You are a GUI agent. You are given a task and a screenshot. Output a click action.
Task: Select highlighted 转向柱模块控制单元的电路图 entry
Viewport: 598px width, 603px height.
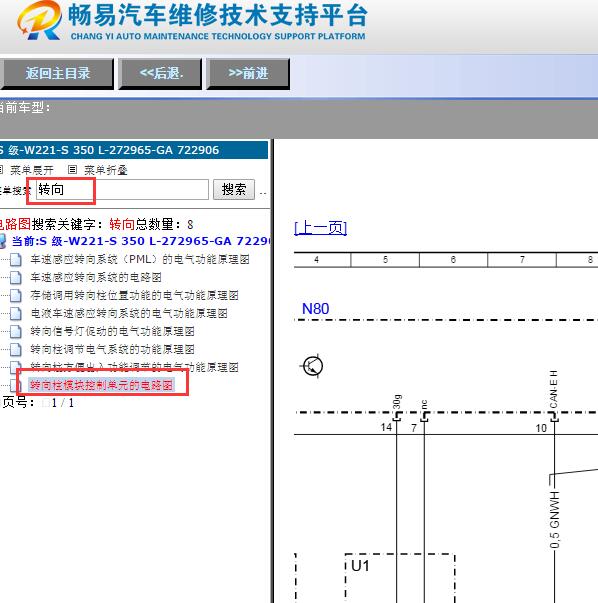pos(101,385)
